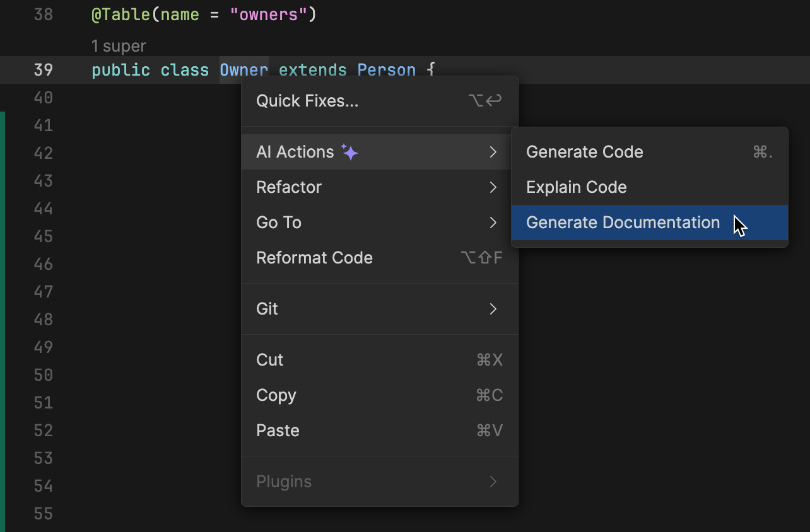Image resolution: width=810 pixels, height=532 pixels.
Task: Open the Quick Fixes menu item
Action: tap(307, 101)
